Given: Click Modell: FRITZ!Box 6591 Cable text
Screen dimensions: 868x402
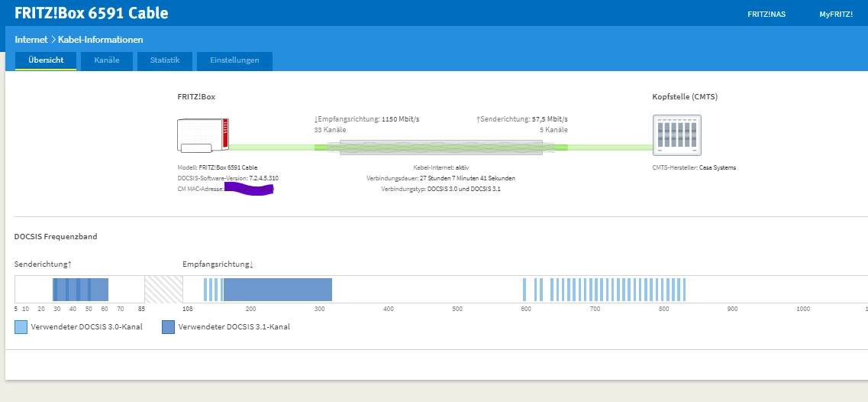Looking at the screenshot, I should (x=218, y=167).
